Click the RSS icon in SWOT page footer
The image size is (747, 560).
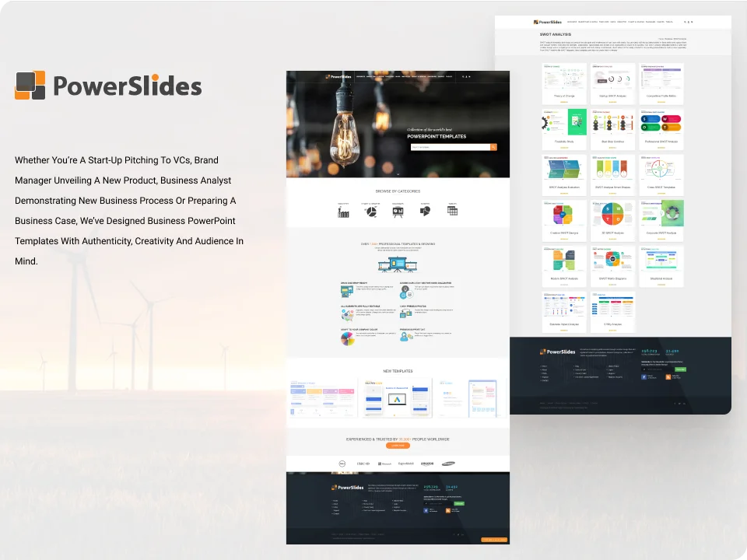[668, 376]
